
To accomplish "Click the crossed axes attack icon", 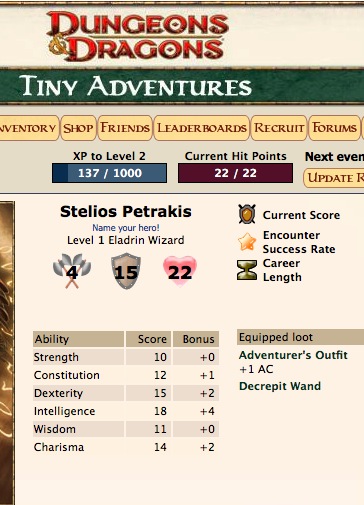I will [72, 271].
